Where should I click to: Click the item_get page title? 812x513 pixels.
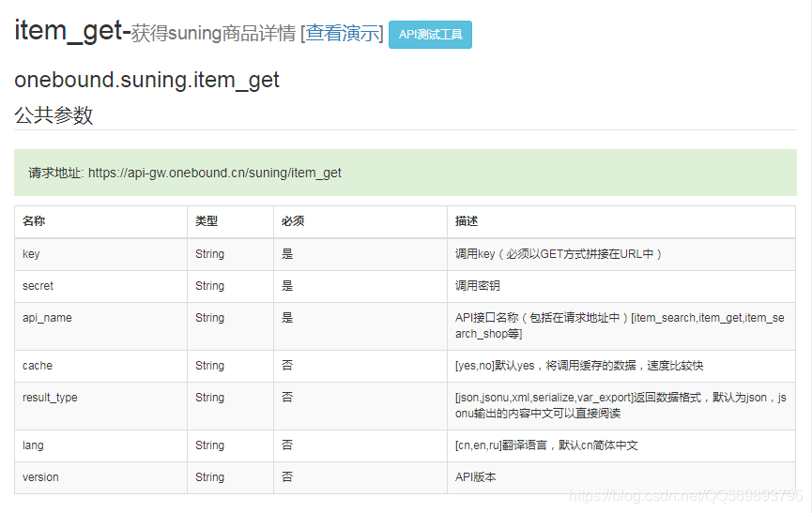tap(72, 31)
